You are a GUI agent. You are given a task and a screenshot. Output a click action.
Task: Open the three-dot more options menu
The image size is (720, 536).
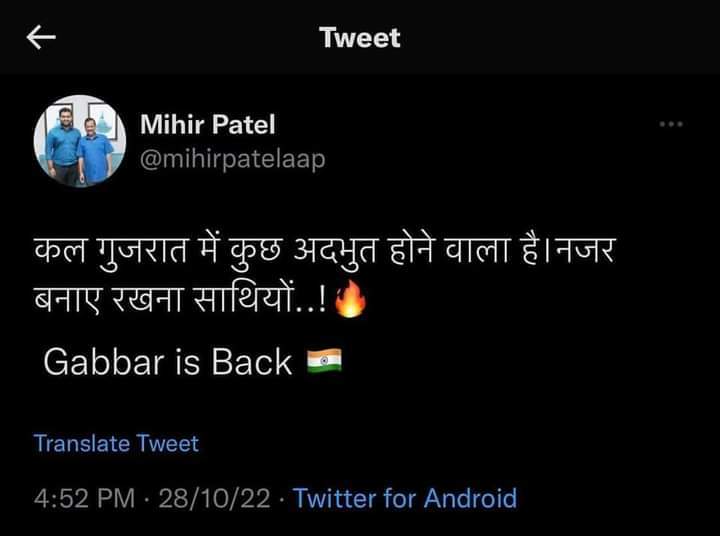pos(671,124)
